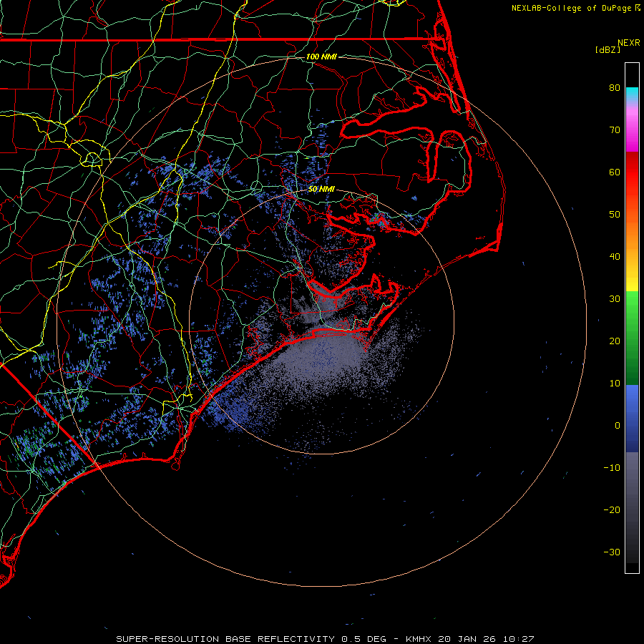Select the positive 10 dBZ scale label
The image size is (644, 644).
(615, 384)
